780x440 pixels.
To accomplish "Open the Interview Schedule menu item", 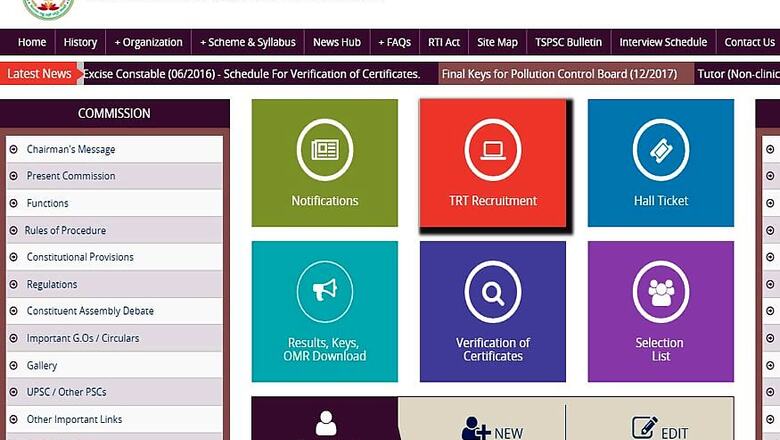I will pos(663,42).
